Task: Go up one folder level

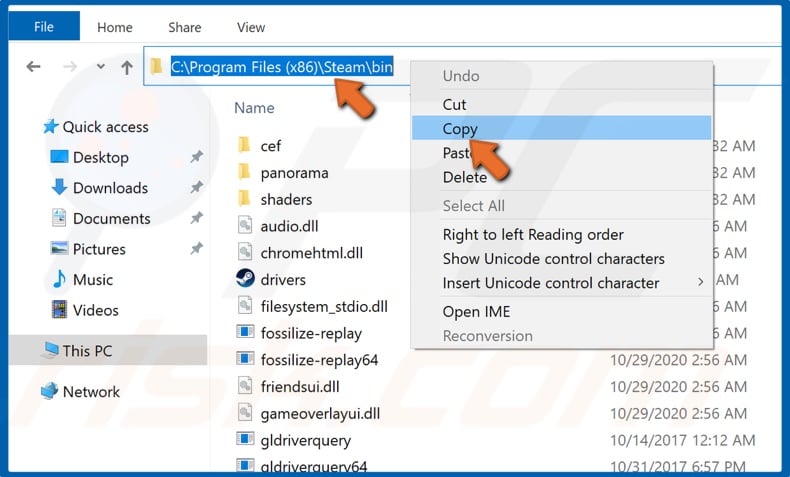Action: (127, 67)
